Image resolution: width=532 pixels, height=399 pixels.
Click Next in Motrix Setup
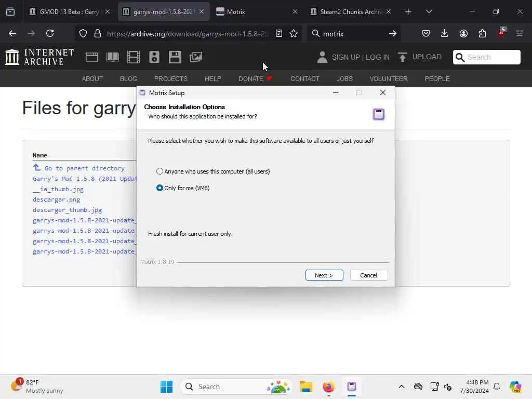tap(324, 275)
